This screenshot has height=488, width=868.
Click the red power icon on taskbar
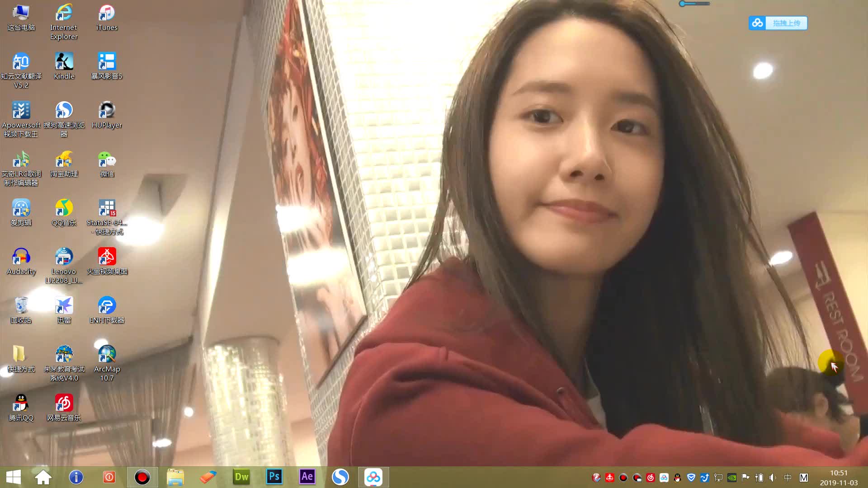tap(109, 477)
